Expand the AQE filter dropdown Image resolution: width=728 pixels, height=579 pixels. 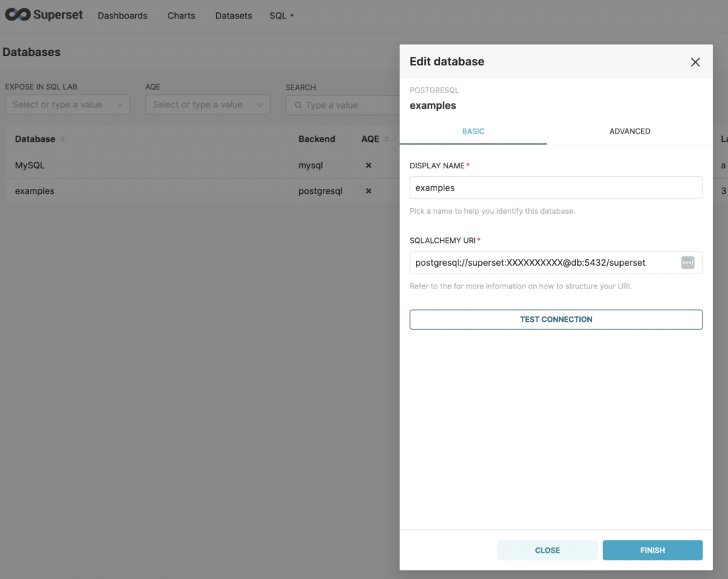(x=207, y=104)
